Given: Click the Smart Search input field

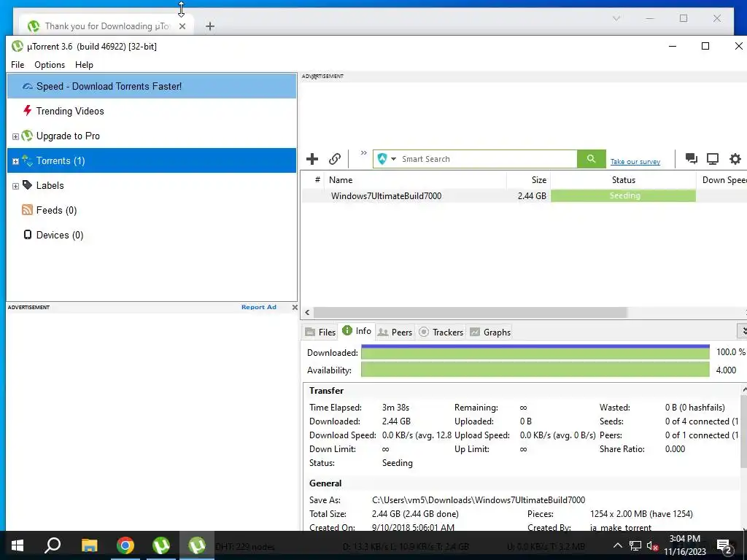Looking at the screenshot, I should point(487,159).
